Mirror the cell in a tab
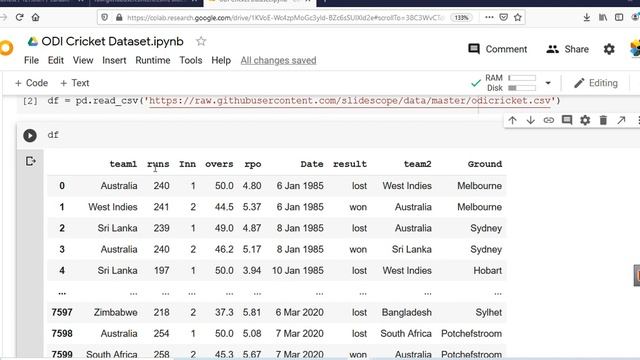Image resolution: width=640 pixels, height=360 pixels. point(621,120)
